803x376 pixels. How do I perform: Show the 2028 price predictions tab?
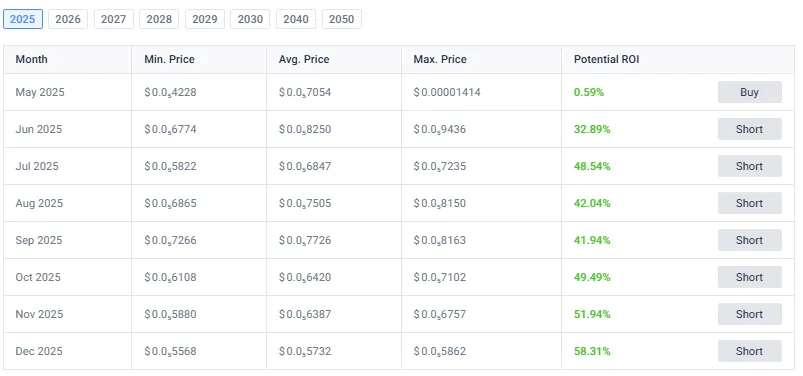tap(159, 19)
